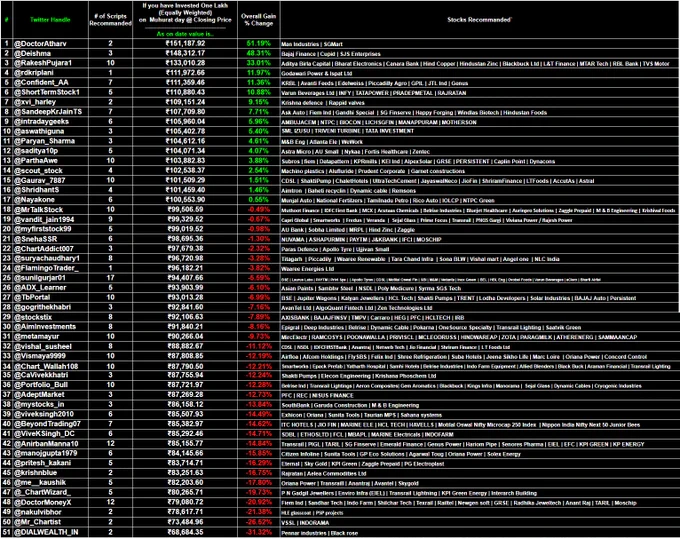Select the @Paryan_Sharma handle
The width and height of the screenshot is (680, 539).
(x=44, y=141)
